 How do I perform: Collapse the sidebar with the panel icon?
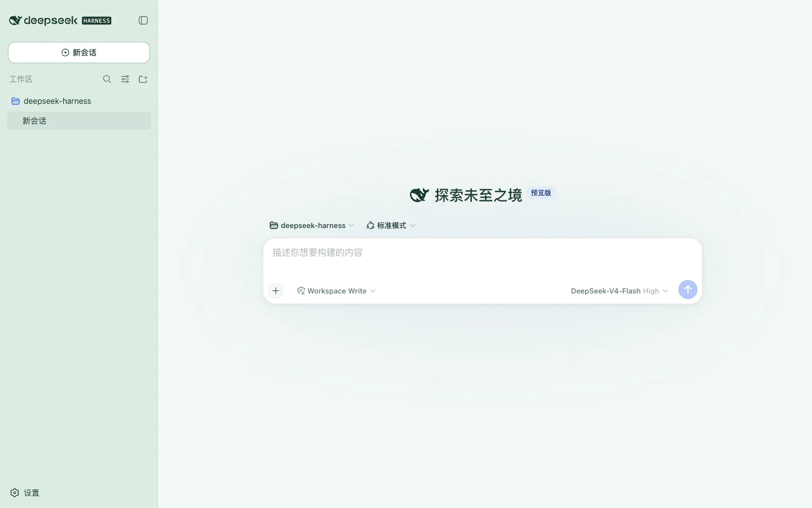point(143,20)
